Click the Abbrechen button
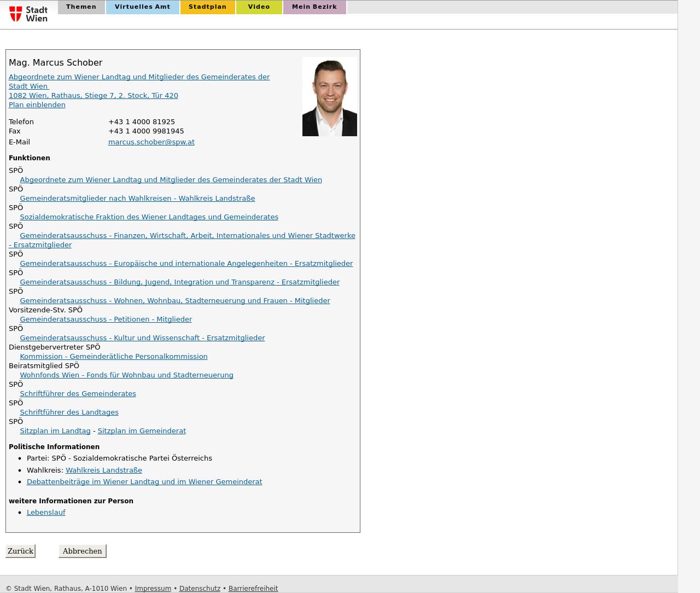The height and width of the screenshot is (593, 700). tap(82, 551)
